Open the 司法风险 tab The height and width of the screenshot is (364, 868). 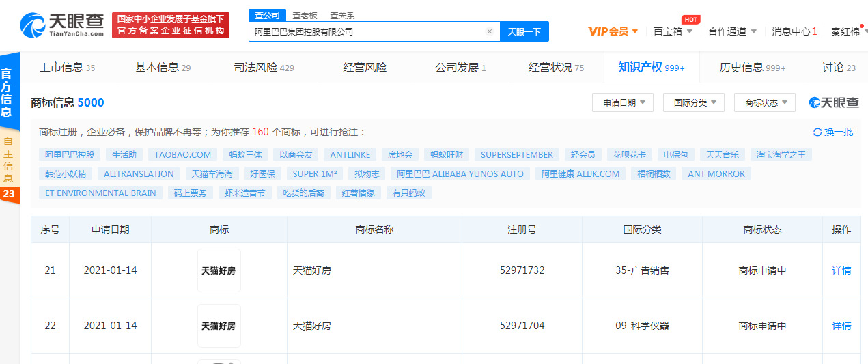264,67
